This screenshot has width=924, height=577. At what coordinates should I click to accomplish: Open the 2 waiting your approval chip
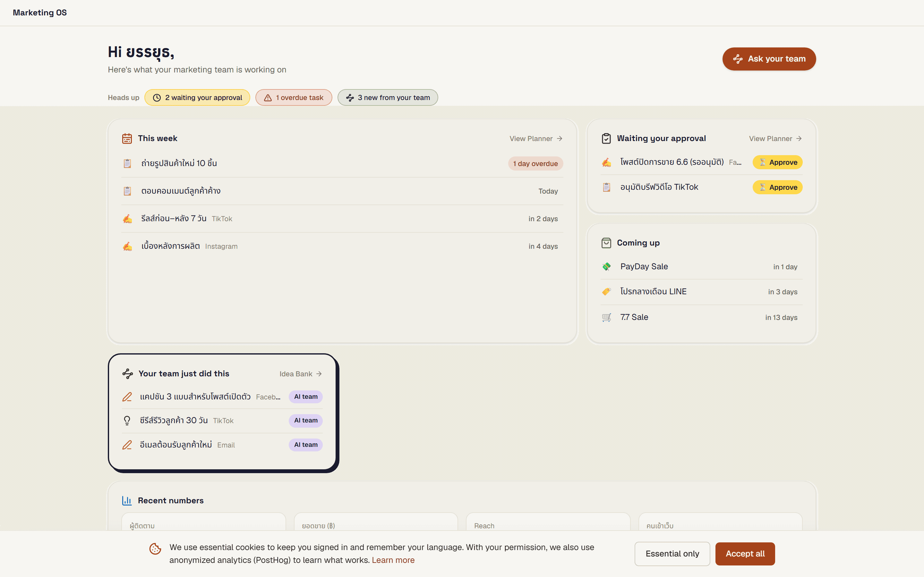tap(197, 98)
